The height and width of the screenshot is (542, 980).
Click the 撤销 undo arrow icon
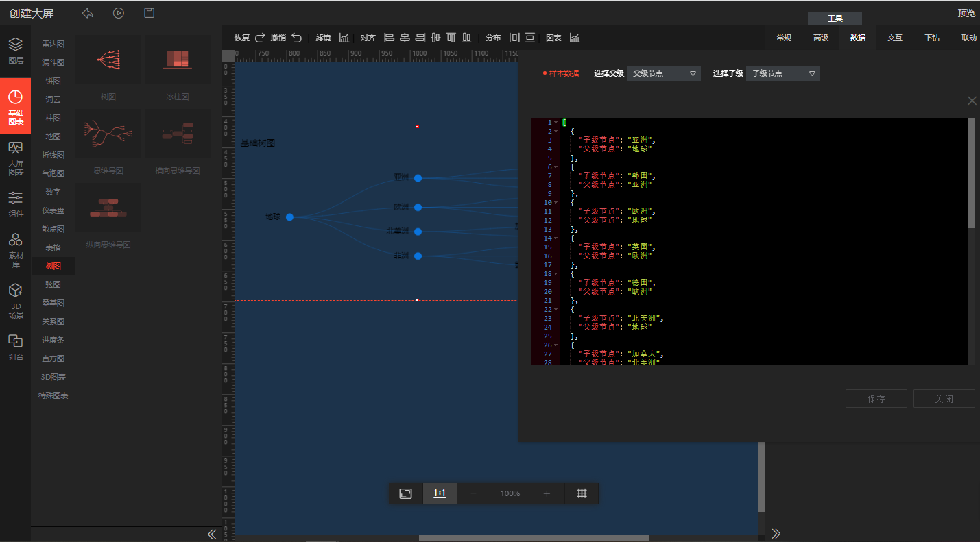point(296,38)
